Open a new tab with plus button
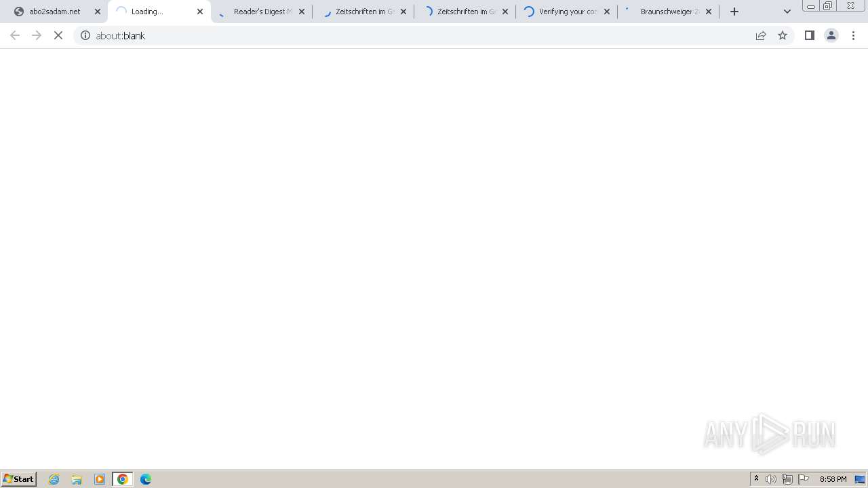Screen dimensions: 868x488 [734, 12]
